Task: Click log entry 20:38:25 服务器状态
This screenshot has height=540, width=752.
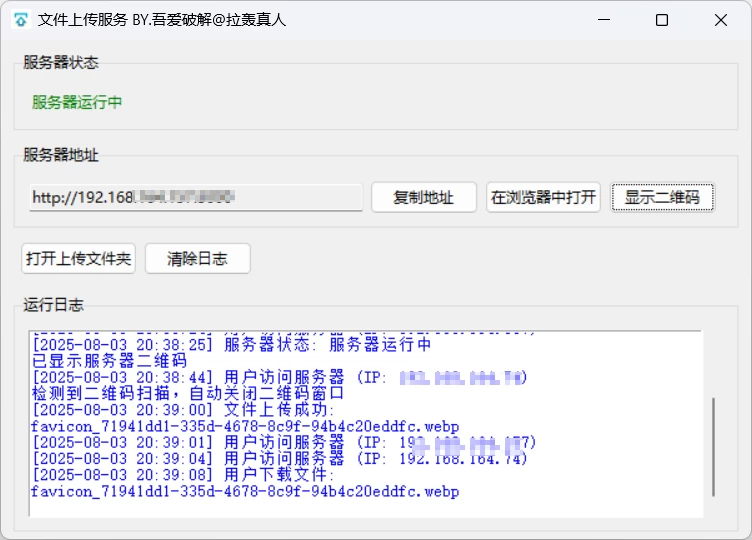Action: (232, 344)
